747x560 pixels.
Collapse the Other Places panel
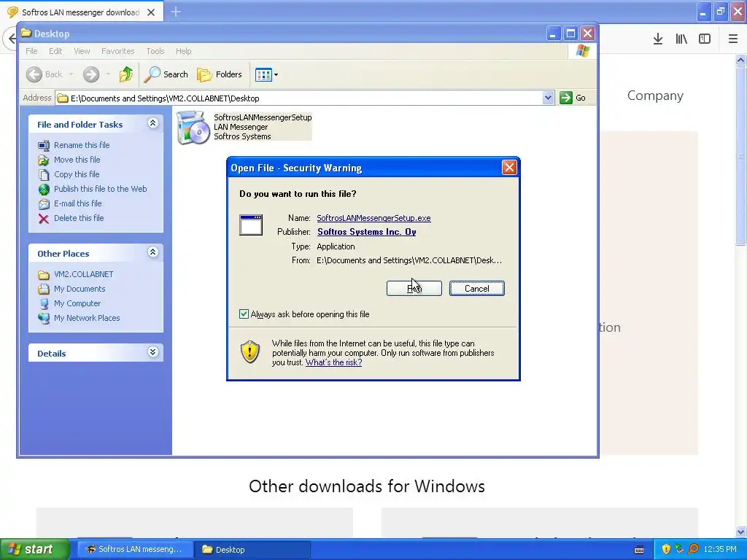tap(153, 252)
